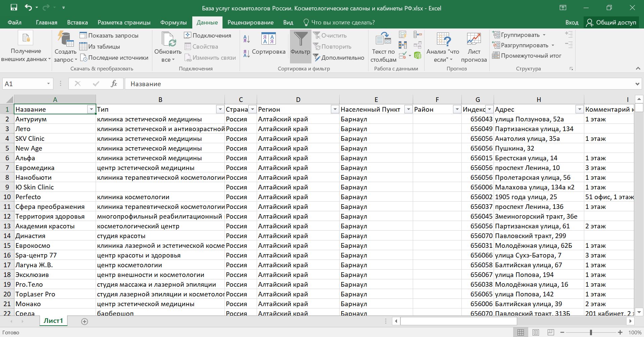Switch to Page Layout view in status bar
This screenshot has width=644, height=337.
(x=536, y=332)
